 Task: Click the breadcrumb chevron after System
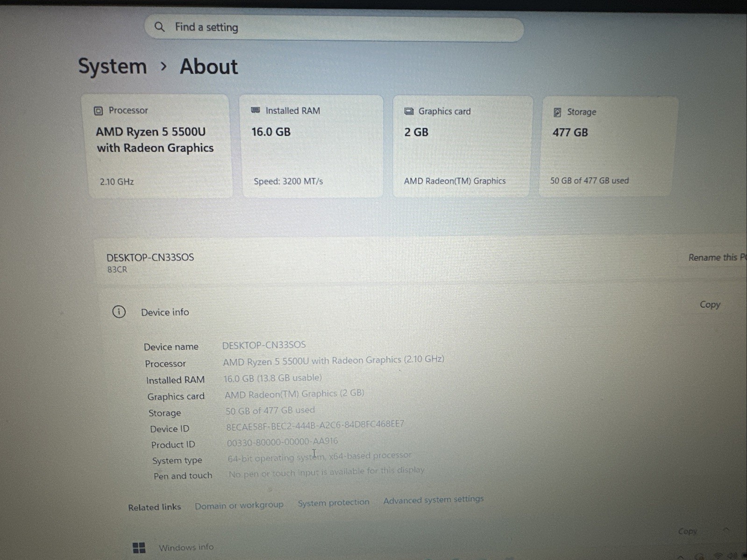pyautogui.click(x=163, y=66)
